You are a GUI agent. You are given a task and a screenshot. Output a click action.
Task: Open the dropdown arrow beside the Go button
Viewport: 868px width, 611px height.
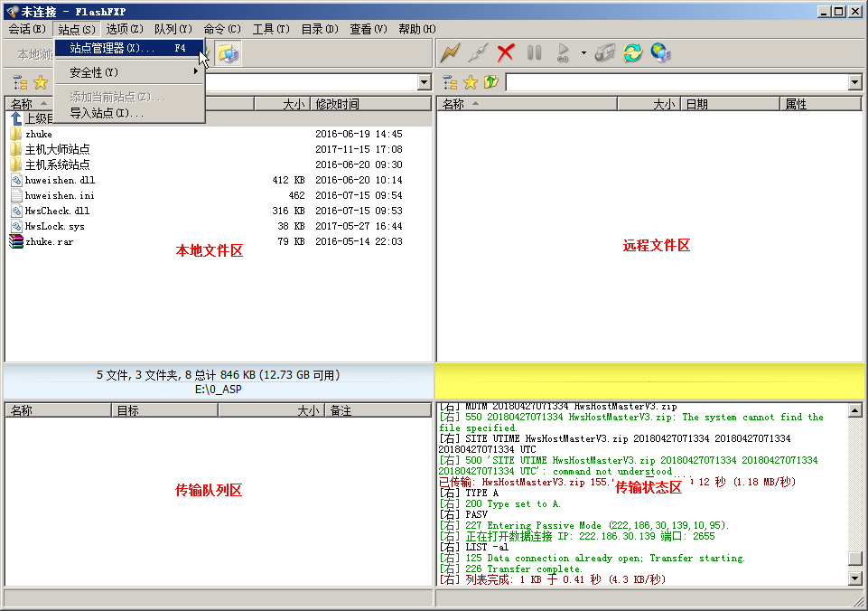pos(583,52)
